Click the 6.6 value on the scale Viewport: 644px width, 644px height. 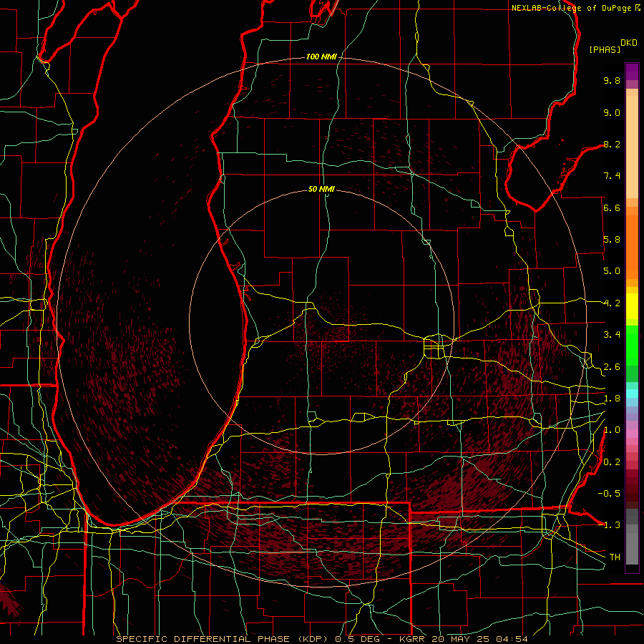[x=612, y=208]
